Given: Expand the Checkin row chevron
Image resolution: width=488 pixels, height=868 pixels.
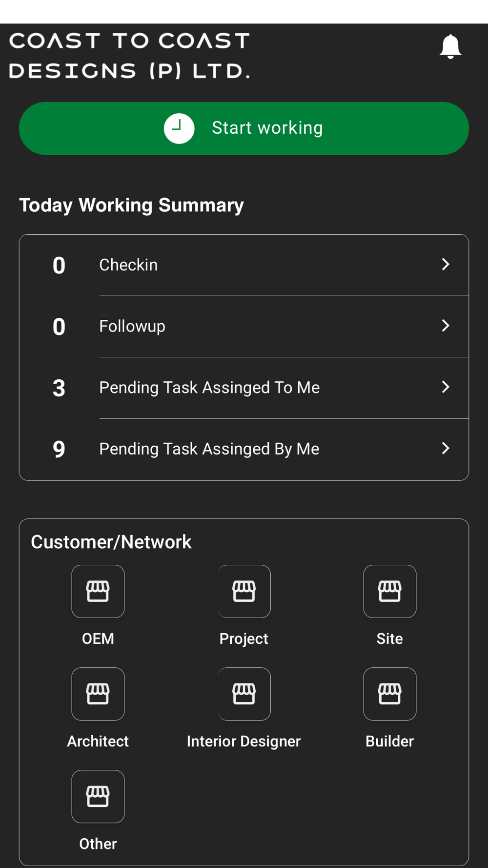Looking at the screenshot, I should click(445, 265).
